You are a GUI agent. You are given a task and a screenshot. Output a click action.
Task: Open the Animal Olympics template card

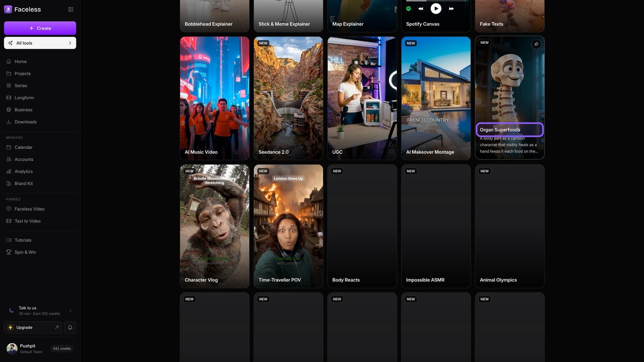click(x=510, y=226)
